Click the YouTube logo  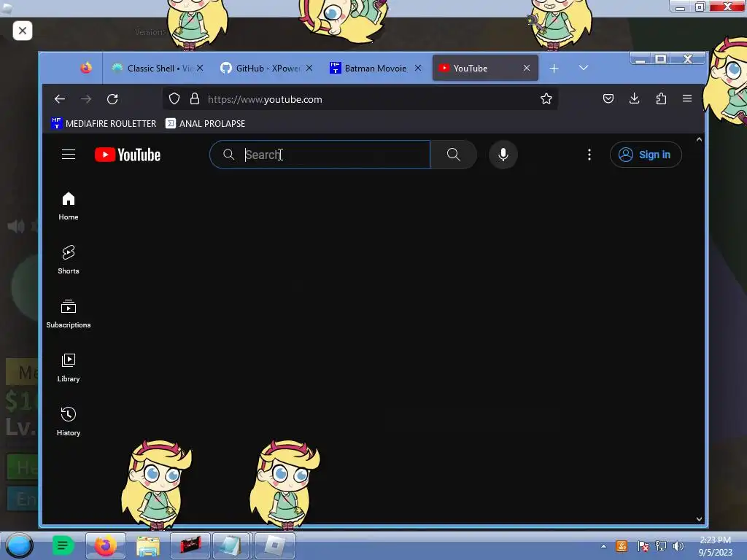tap(128, 155)
